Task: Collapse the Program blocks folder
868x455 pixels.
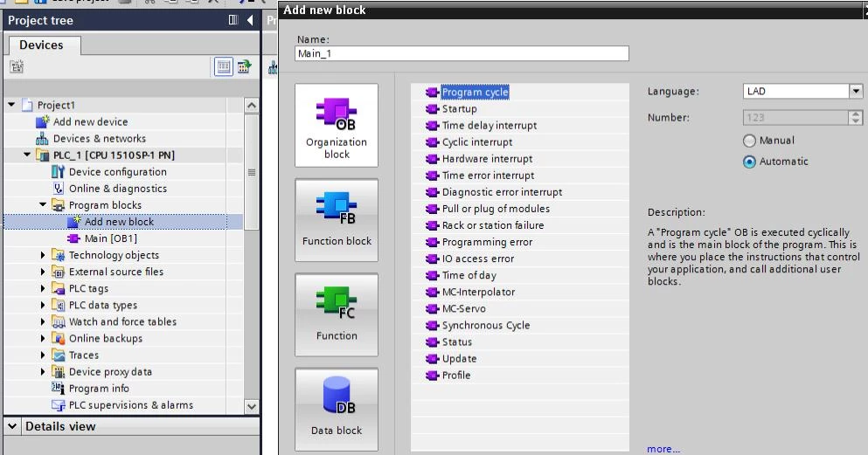Action: pyautogui.click(x=44, y=206)
